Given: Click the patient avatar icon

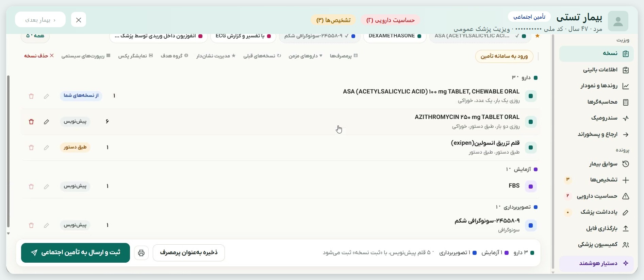Looking at the screenshot, I should 618,21.
